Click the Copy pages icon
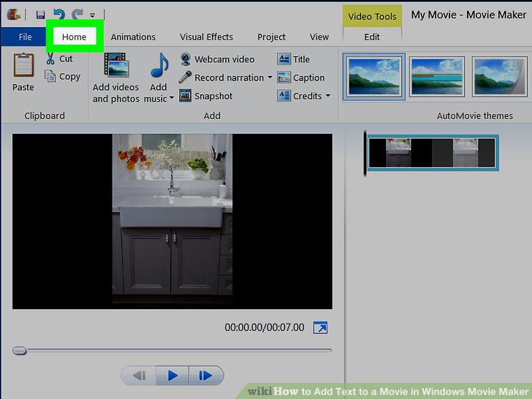Viewport: 532px width, 399px height. click(x=50, y=76)
